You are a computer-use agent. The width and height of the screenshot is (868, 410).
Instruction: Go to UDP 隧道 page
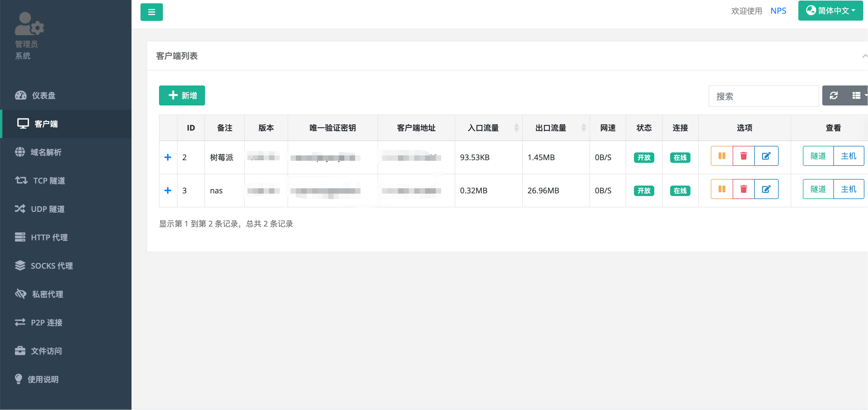point(66,209)
